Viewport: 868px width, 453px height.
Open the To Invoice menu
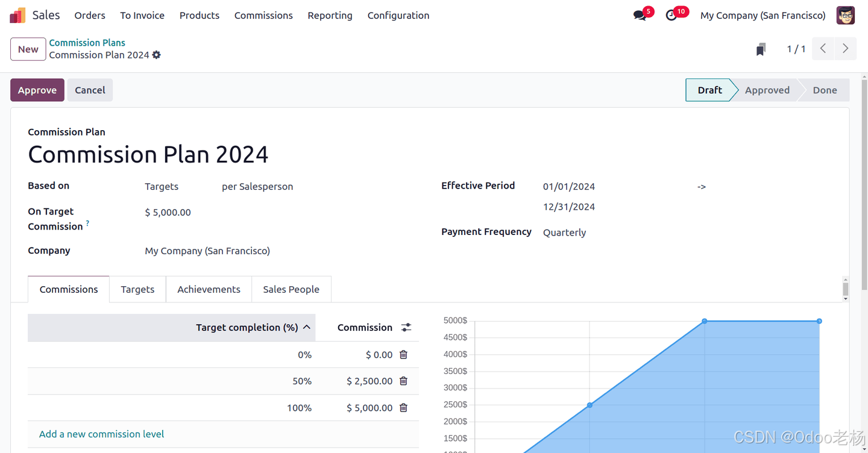pos(142,16)
